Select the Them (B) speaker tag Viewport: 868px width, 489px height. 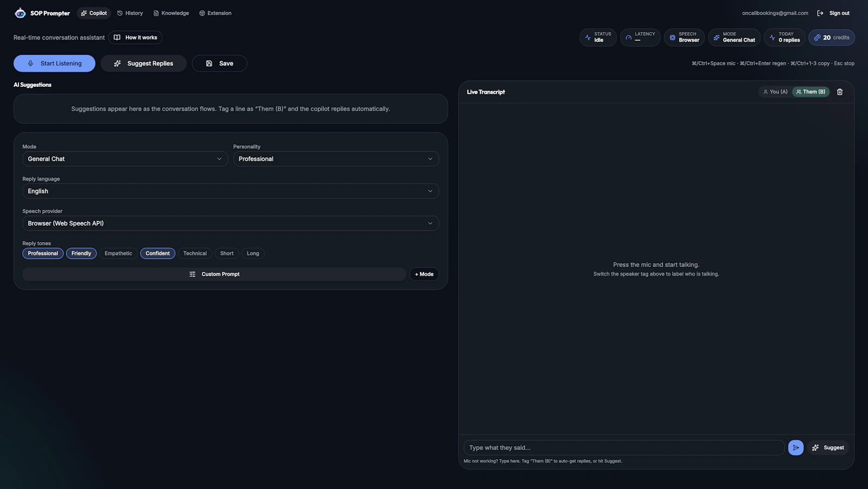pyautogui.click(x=810, y=92)
